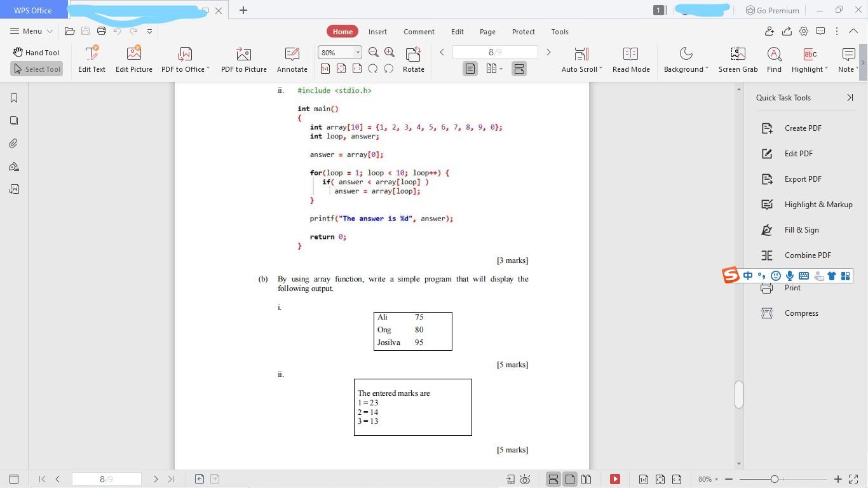The image size is (868, 488).
Task: Switch to the Home tab
Action: coord(342,31)
